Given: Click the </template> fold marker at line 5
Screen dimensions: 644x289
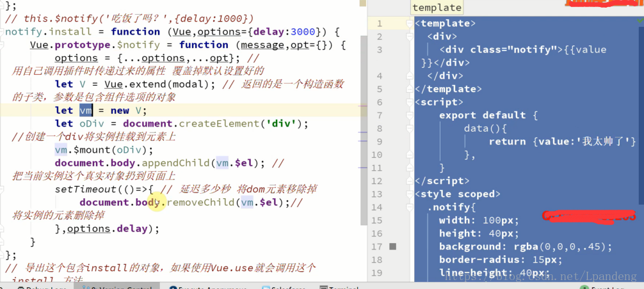Looking at the screenshot, I should (x=410, y=89).
